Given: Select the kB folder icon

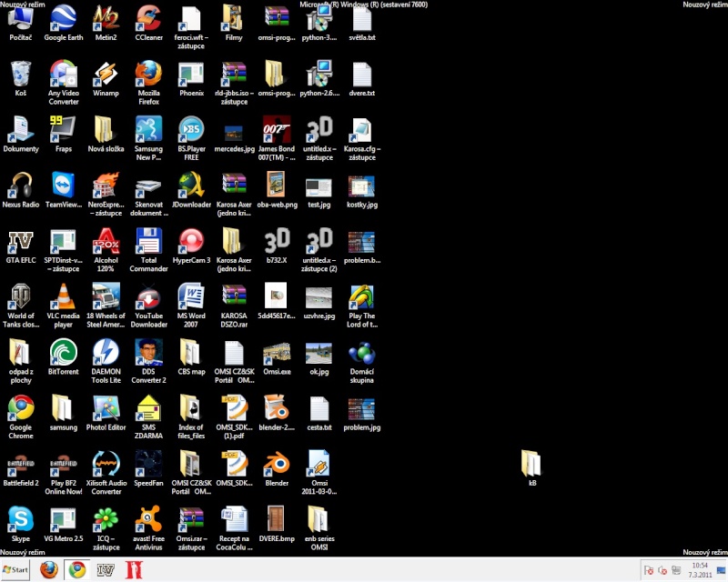Looking at the screenshot, I should point(532,467).
